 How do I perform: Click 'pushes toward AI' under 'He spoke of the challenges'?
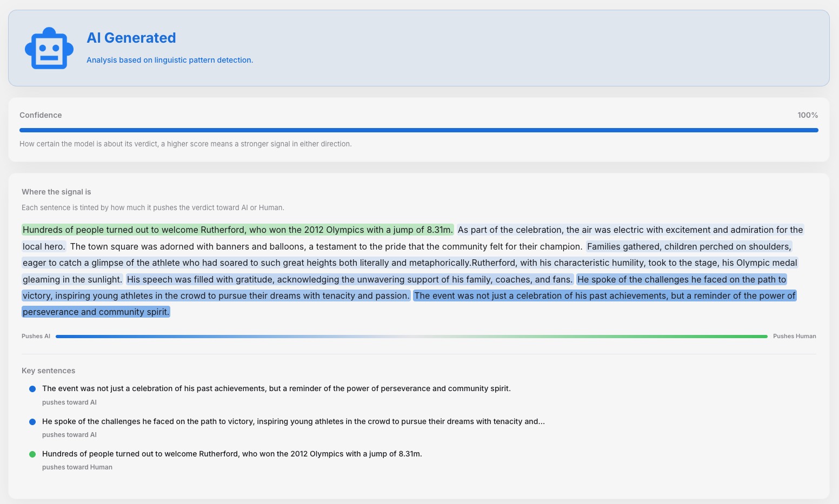tap(69, 435)
